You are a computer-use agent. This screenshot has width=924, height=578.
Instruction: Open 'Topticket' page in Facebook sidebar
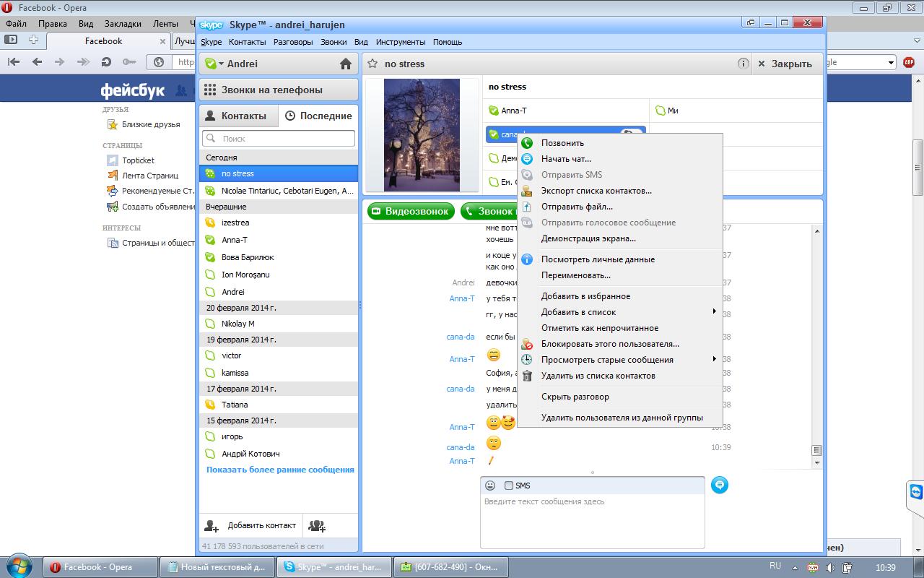tap(138, 160)
